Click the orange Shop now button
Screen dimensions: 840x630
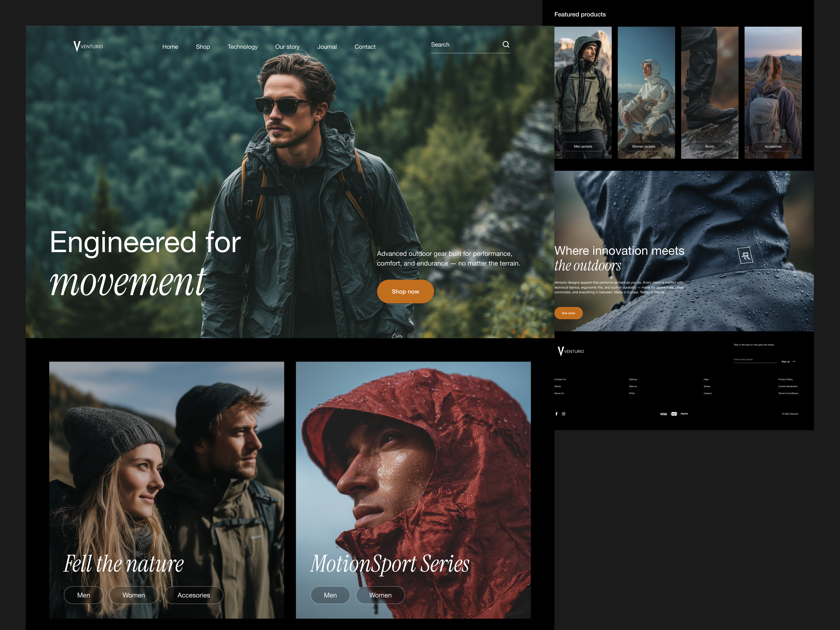coord(405,292)
